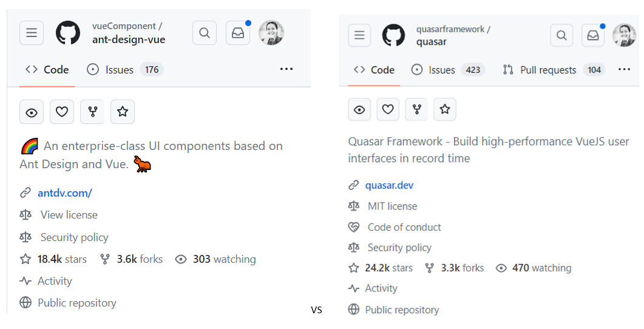Expand more tabs in ant-design-vue navigation

(x=286, y=69)
